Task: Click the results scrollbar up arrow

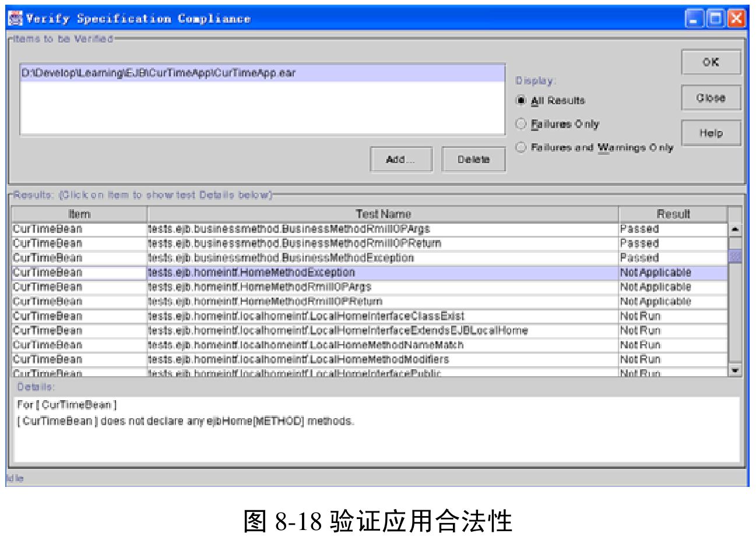Action: point(735,229)
